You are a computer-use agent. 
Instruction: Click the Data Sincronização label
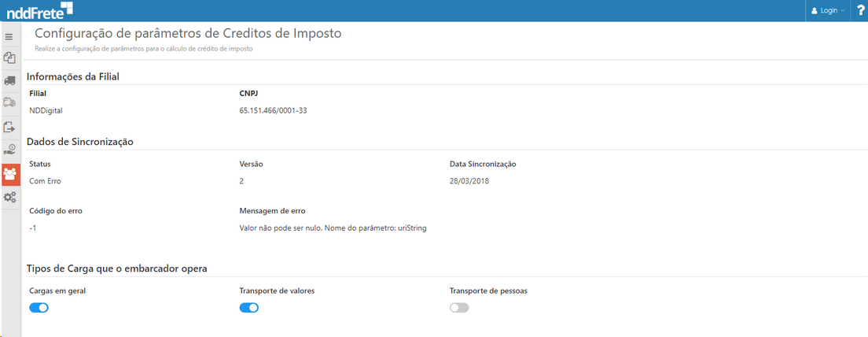[x=483, y=164]
